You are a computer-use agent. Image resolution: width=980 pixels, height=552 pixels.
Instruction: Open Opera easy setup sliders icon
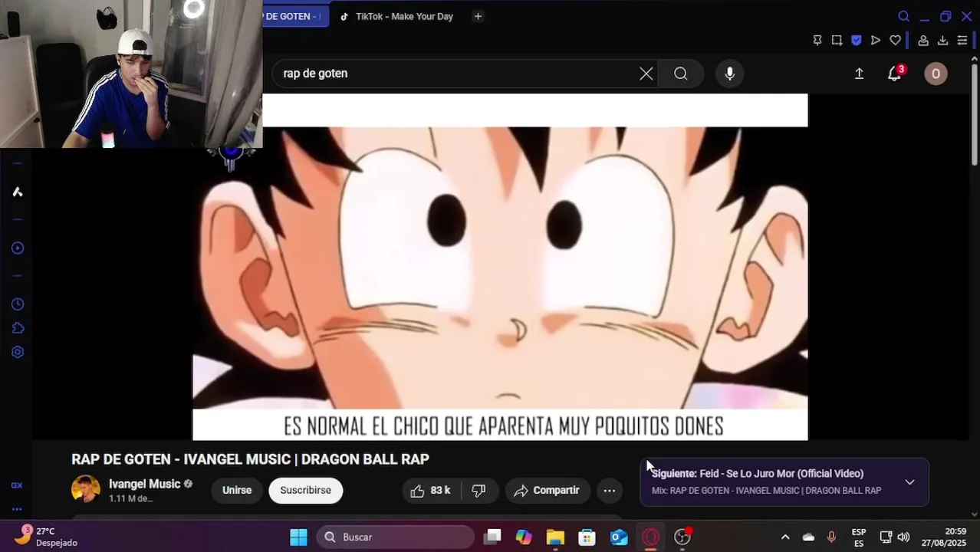pyautogui.click(x=962, y=41)
